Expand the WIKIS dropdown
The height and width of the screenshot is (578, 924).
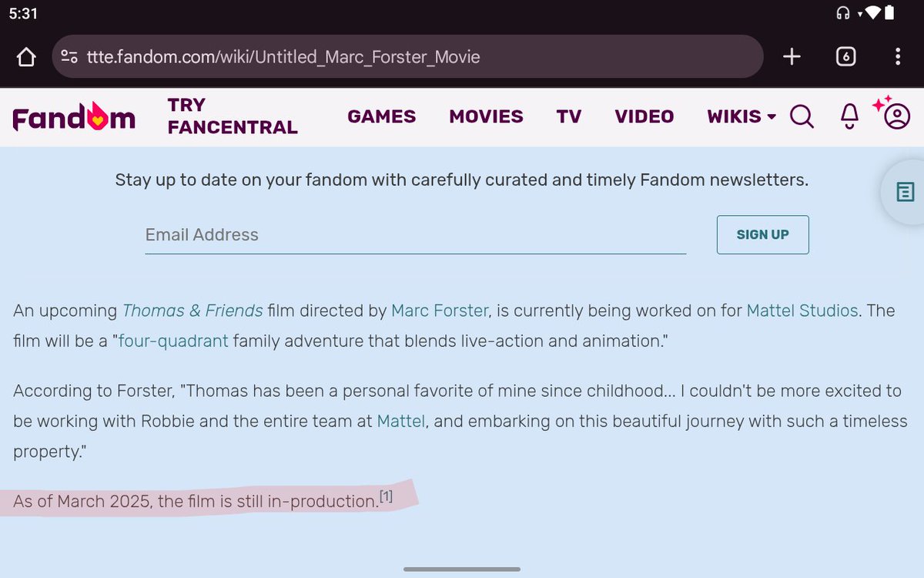pos(741,116)
